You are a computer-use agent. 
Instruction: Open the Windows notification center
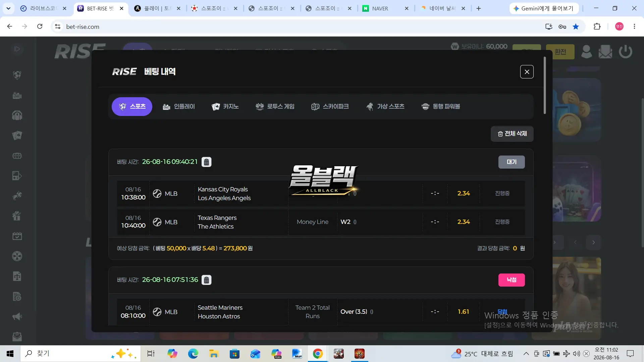point(630,354)
